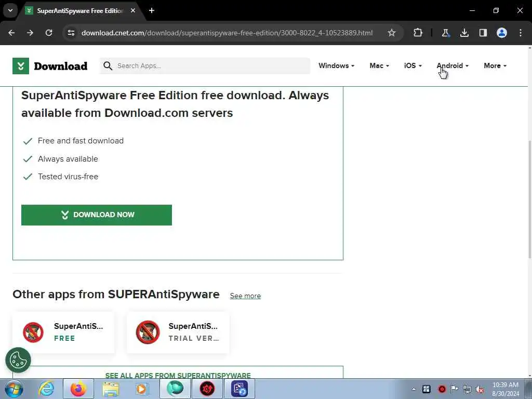Screen dimensions: 532x399
Task: Follow the See more link
Action: coord(245,296)
